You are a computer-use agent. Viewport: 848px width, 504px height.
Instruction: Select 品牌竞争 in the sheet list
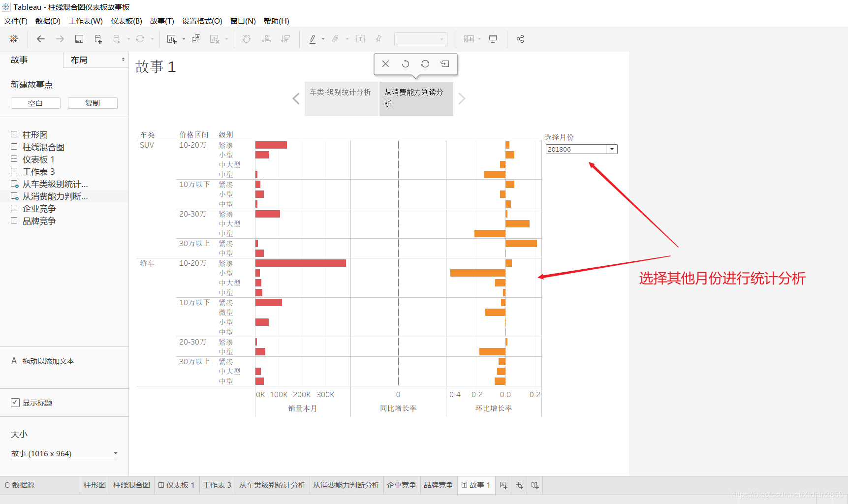pos(39,221)
